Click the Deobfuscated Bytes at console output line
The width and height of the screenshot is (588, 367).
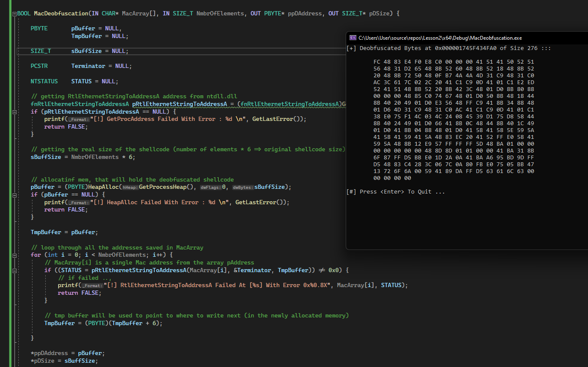pyautogui.click(x=449, y=48)
